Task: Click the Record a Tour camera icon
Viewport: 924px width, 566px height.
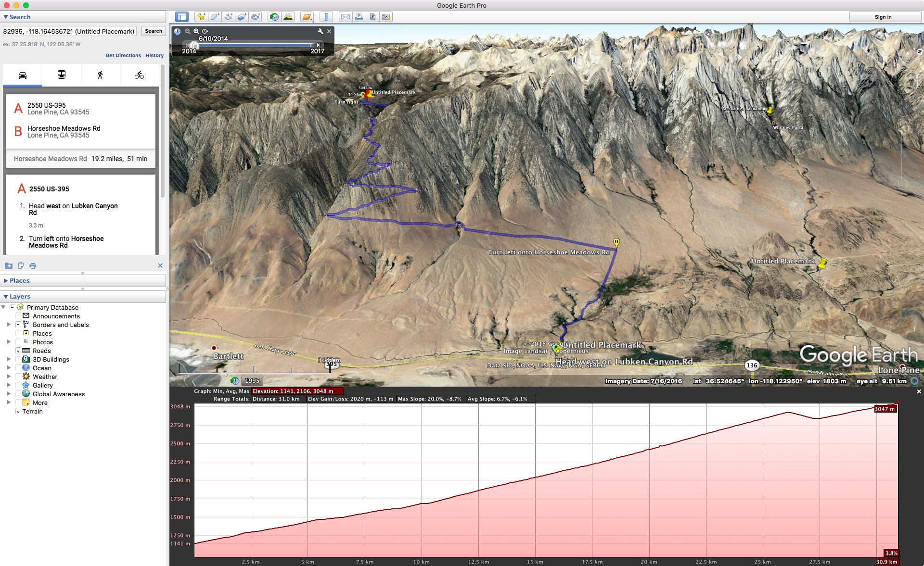Action: tap(255, 17)
